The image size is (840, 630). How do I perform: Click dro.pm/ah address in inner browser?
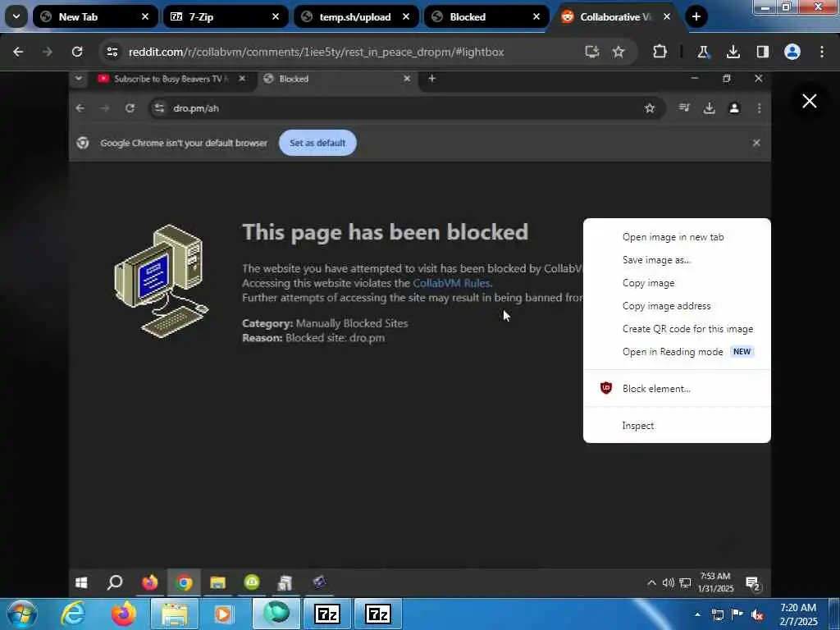pyautogui.click(x=196, y=108)
